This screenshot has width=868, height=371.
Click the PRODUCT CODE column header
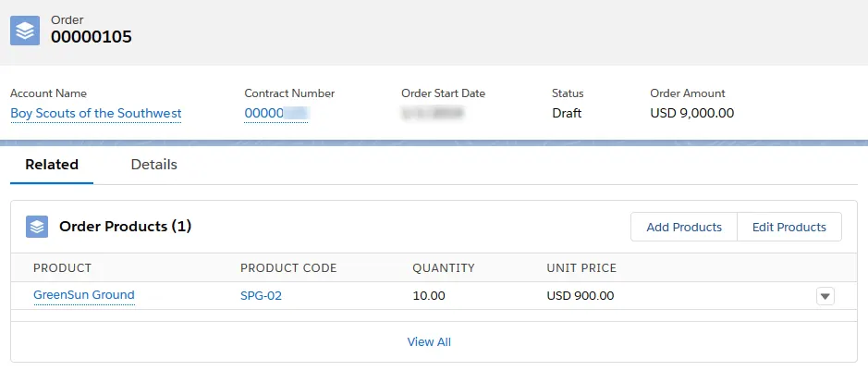point(288,268)
